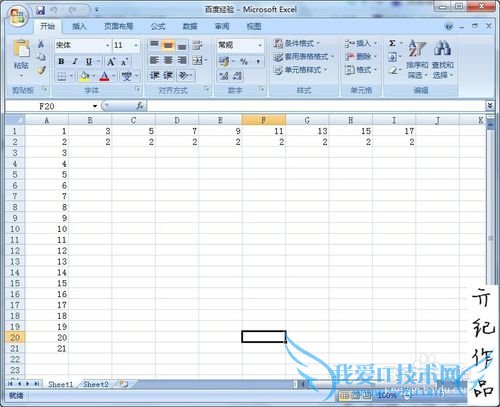Screen dimensions: 500x407
Task: Click the merge and center icon
Action: point(198,60)
